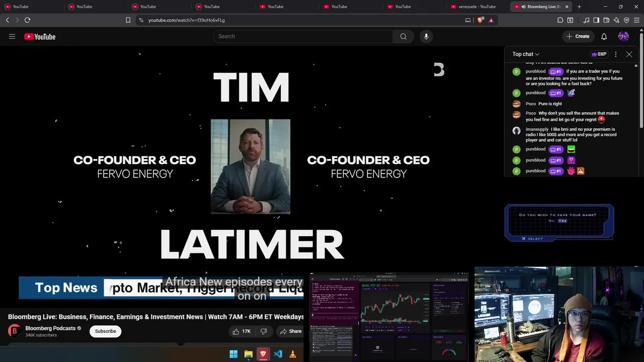Bookmark this page with bookmark icon

pos(128,20)
